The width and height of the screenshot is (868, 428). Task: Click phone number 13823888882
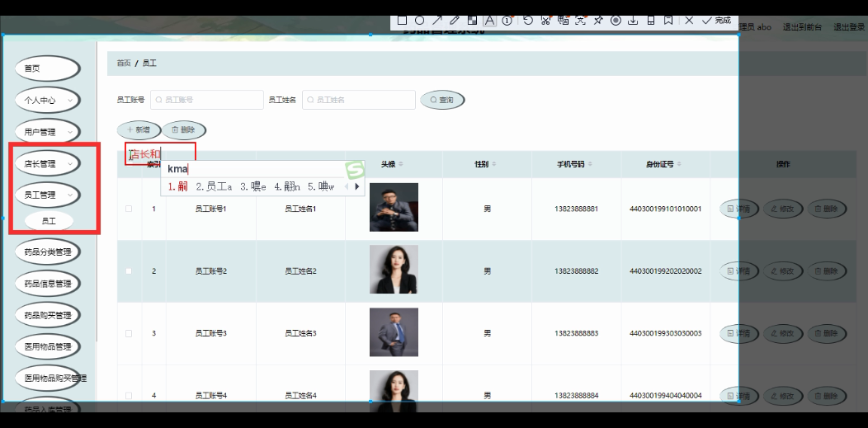576,271
